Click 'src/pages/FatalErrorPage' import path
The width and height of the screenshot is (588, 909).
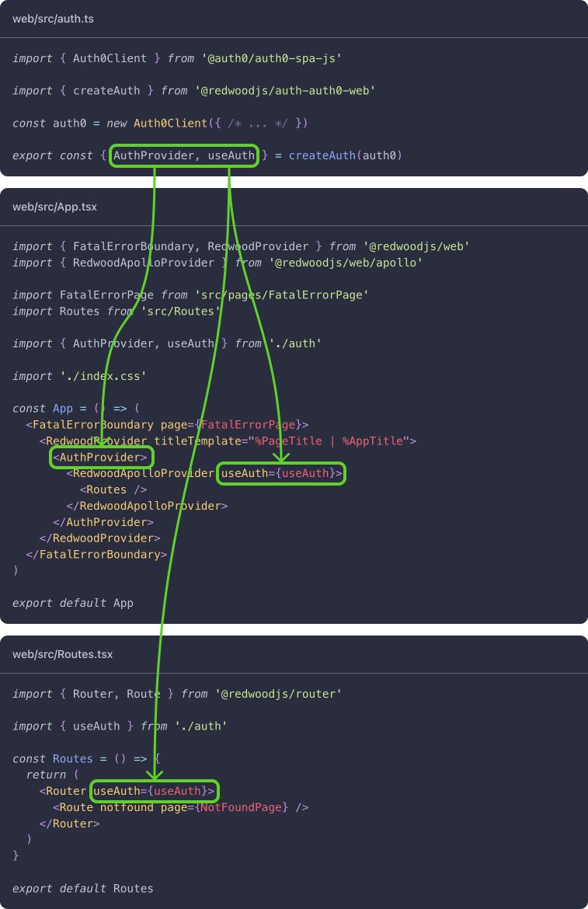[281, 295]
